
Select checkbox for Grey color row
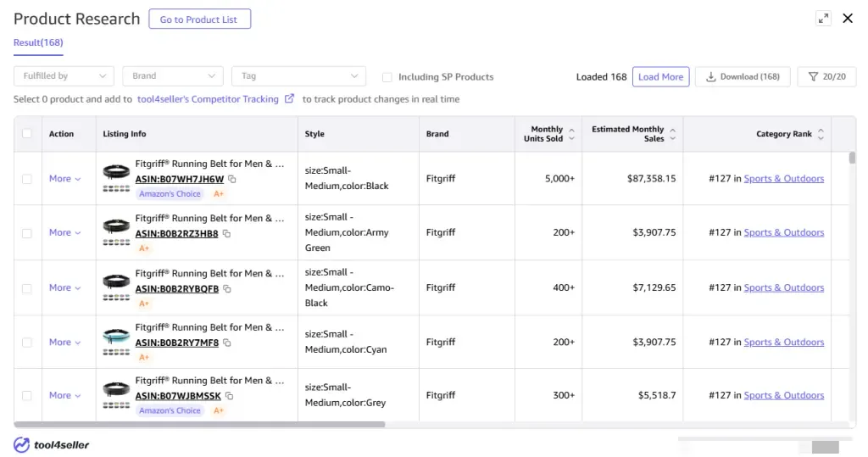pos(26,395)
